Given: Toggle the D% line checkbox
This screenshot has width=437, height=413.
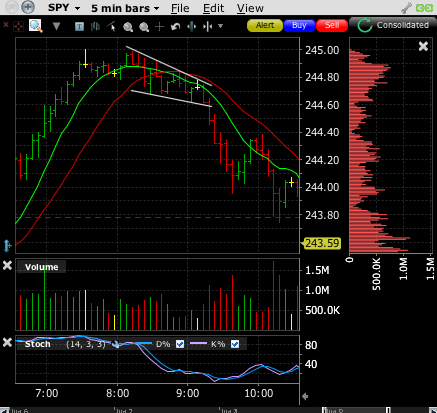Looking at the screenshot, I should pos(180,344).
